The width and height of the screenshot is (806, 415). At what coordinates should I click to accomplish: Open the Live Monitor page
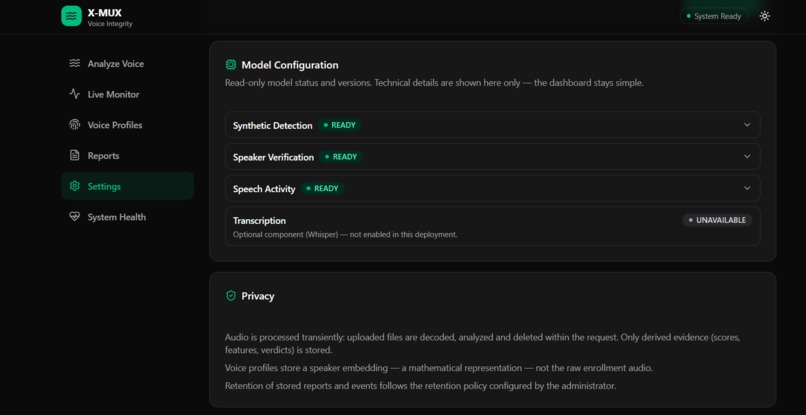[x=127, y=95]
